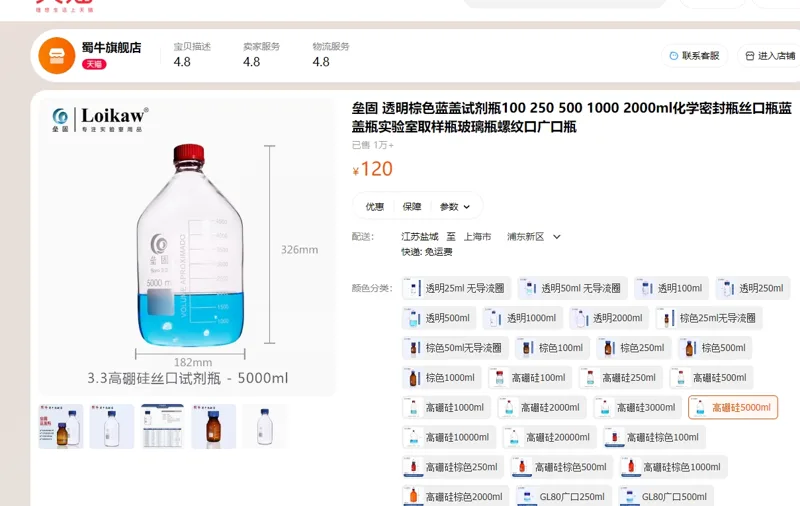Viewport: 800px width, 506px height.
Task: Choose the 透明2000ml option
Action: click(x=609, y=318)
